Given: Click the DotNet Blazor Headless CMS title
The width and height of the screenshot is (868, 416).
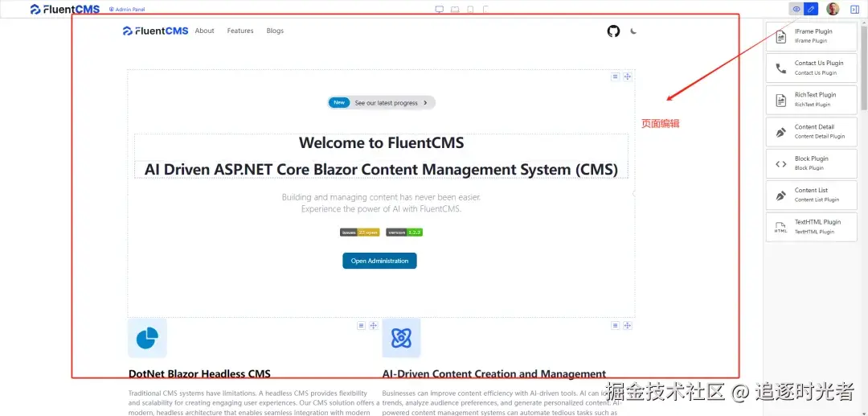Looking at the screenshot, I should point(200,374).
